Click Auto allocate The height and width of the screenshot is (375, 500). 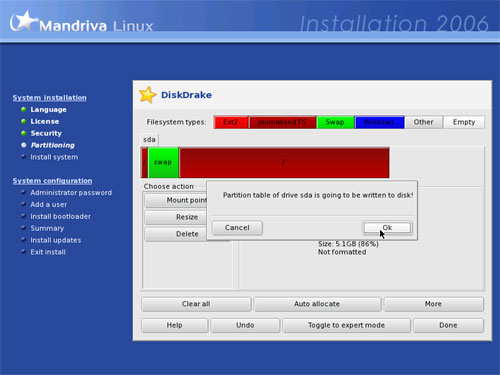point(317,304)
